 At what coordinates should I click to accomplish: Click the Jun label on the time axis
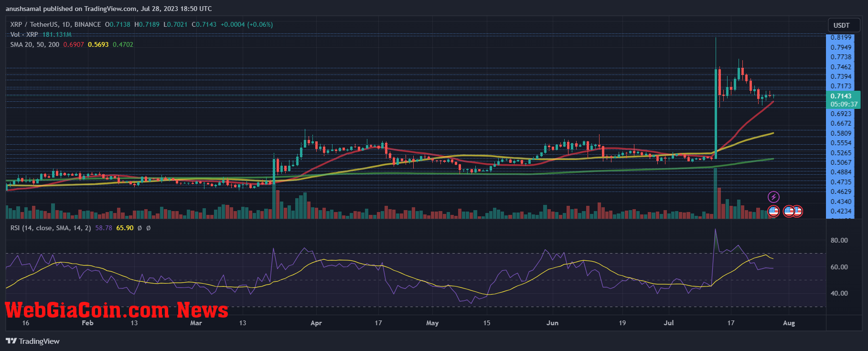pyautogui.click(x=552, y=323)
